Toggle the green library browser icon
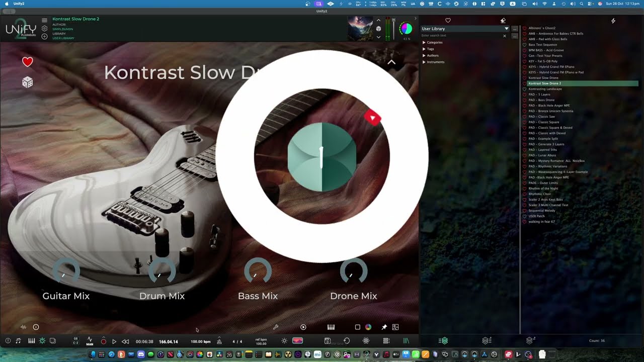This screenshot has width=644, height=362. click(x=406, y=341)
